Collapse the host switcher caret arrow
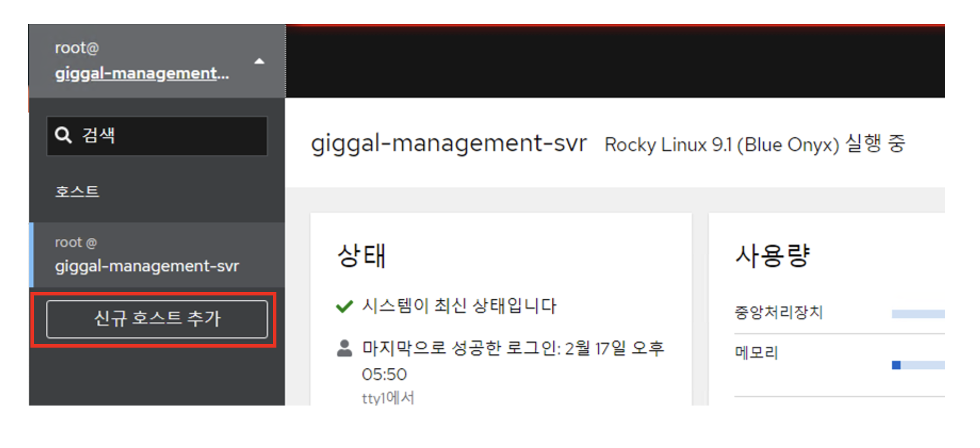Image resolution: width=980 pixels, height=448 pixels. [259, 61]
